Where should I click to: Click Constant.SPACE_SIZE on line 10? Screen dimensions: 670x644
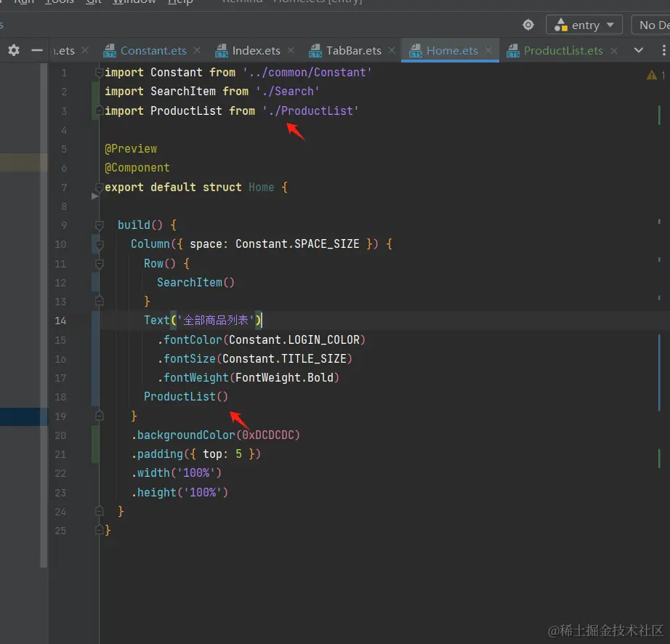(x=297, y=244)
